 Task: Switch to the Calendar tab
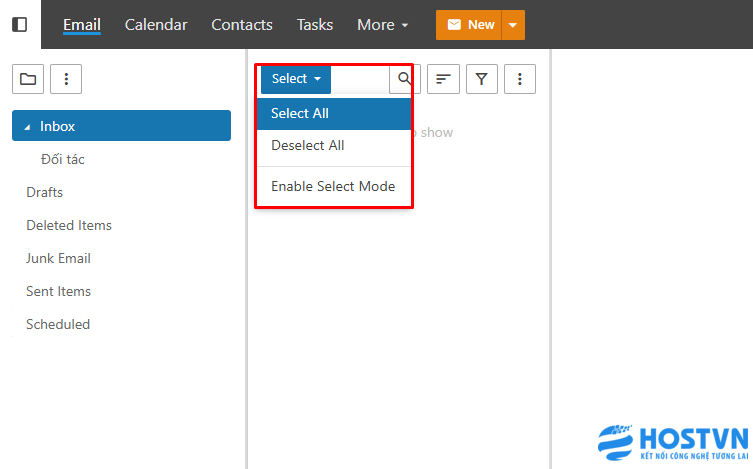click(156, 24)
